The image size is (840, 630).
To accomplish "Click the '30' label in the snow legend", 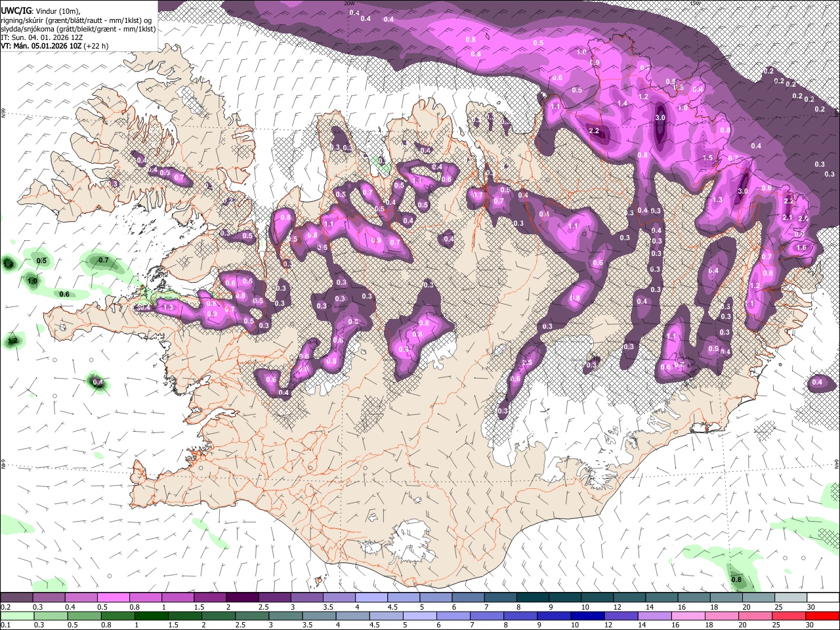I will click(810, 607).
